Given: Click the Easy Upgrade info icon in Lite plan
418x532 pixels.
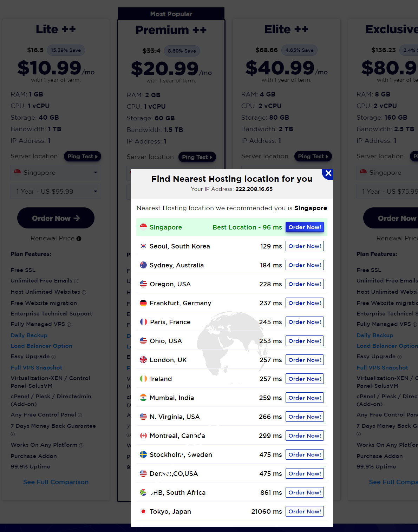Looking at the screenshot, I should (54, 357).
